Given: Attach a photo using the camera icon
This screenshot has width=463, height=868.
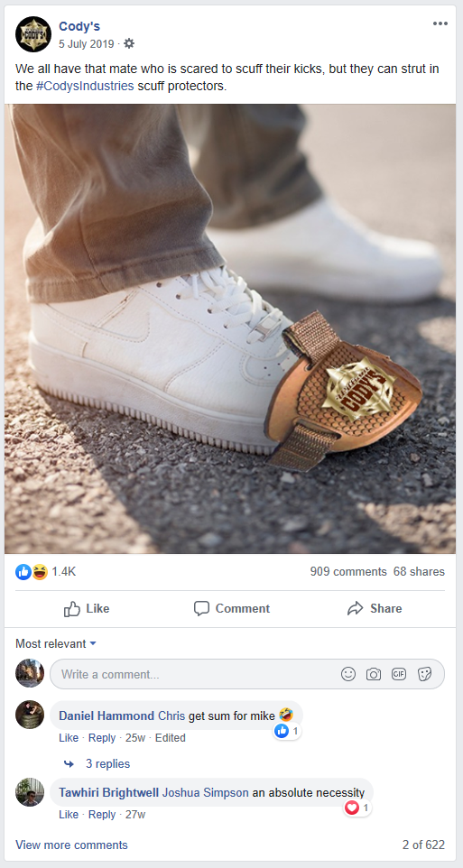Looking at the screenshot, I should (x=374, y=674).
